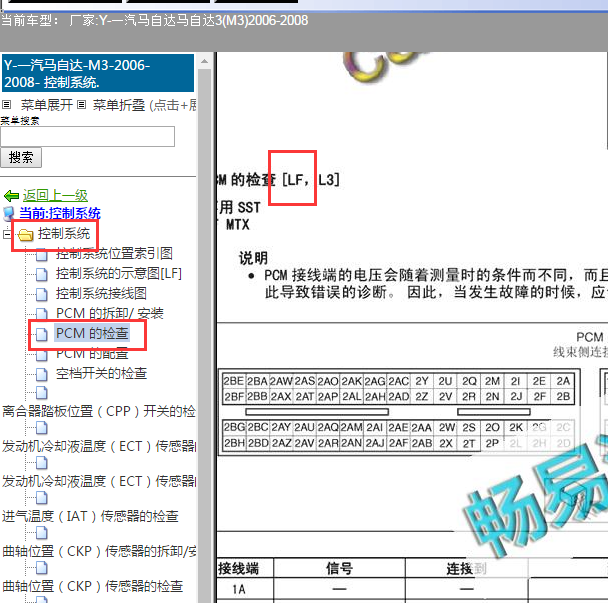Click the 信号 table header
This screenshot has height=603, width=608.
pos(339,568)
